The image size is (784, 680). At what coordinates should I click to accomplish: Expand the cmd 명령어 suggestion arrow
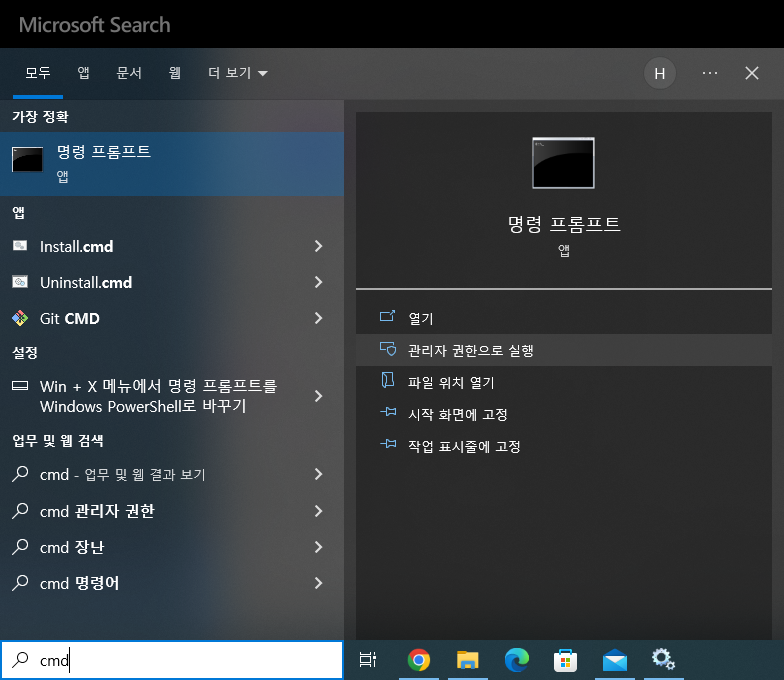318,583
